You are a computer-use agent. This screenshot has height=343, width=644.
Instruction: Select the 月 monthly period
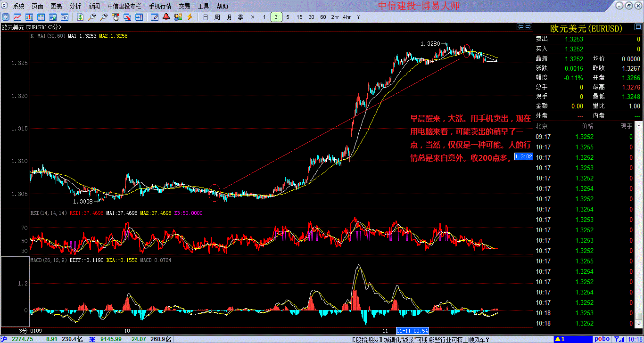click(x=229, y=17)
